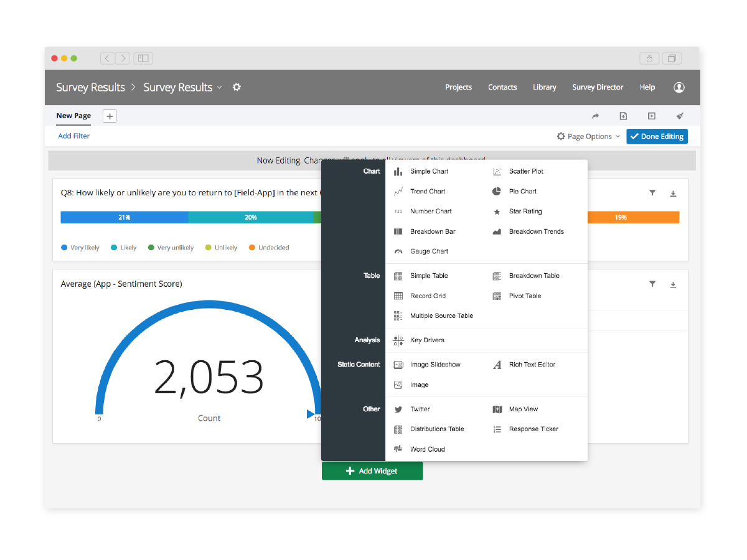Open the Projects menu item
This screenshot has width=747, height=560.
(x=458, y=88)
